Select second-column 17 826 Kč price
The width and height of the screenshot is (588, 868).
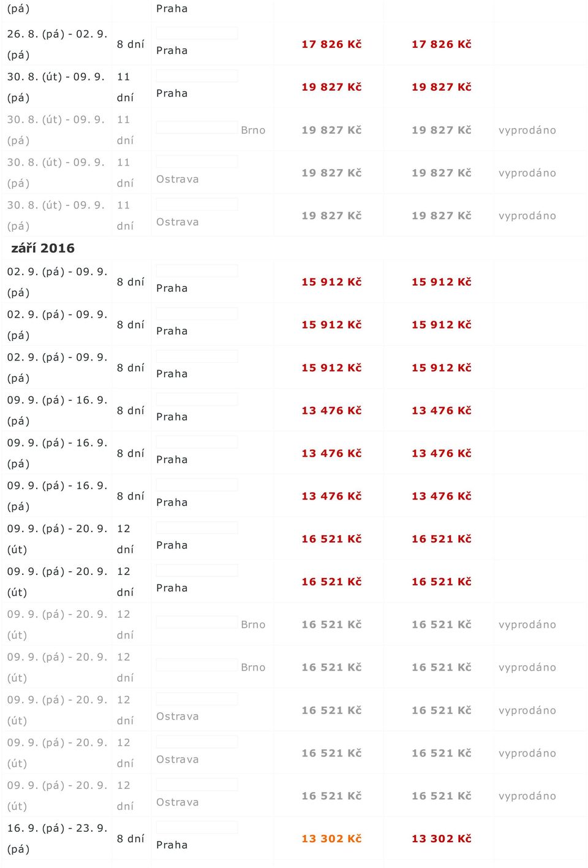tap(442, 44)
